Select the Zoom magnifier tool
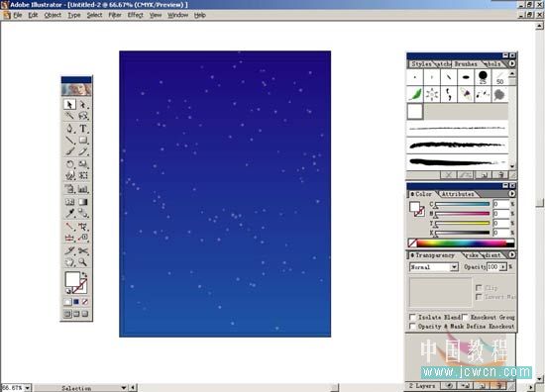Image resolution: width=545 pixels, height=392 pixels. click(x=83, y=262)
